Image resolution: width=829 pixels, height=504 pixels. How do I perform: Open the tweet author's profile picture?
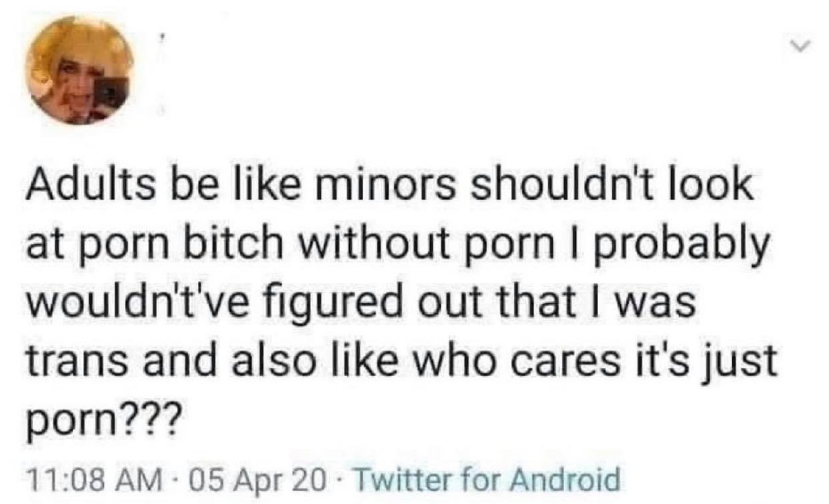[80, 71]
